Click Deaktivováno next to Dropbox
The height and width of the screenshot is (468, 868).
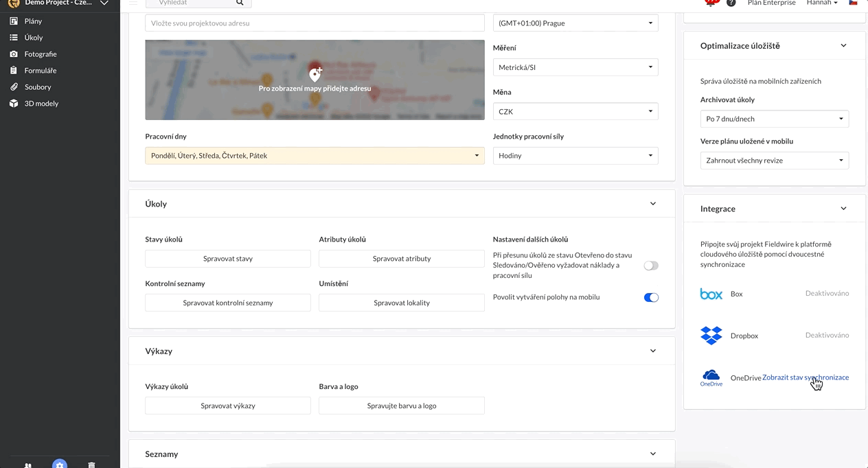pyautogui.click(x=827, y=336)
